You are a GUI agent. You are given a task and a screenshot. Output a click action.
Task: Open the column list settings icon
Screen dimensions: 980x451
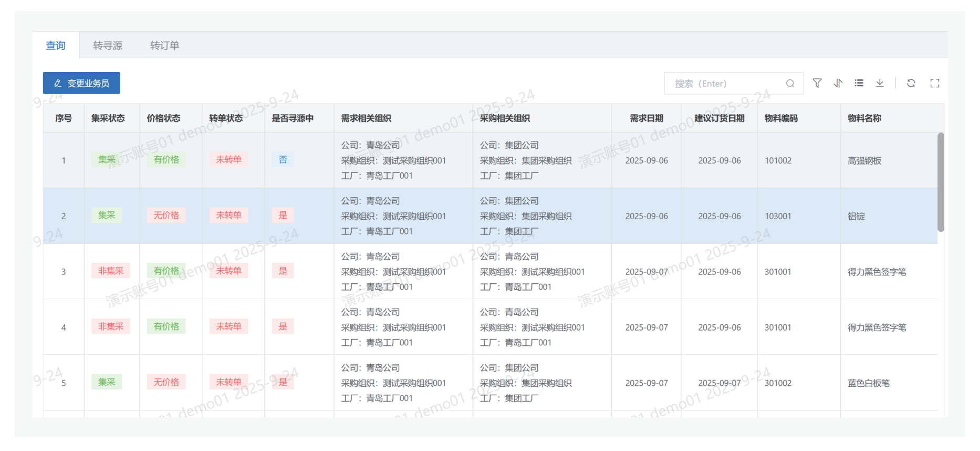(859, 83)
